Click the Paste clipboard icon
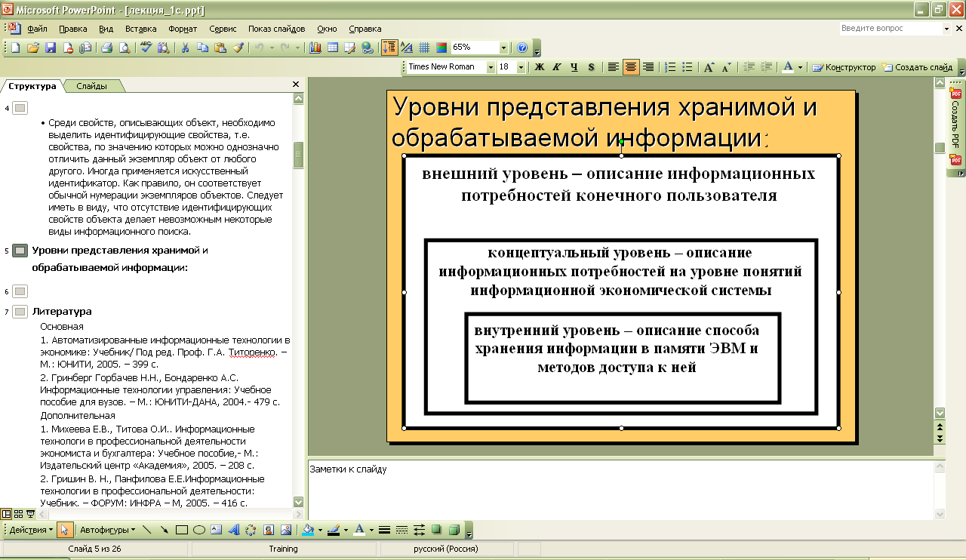 [x=220, y=48]
